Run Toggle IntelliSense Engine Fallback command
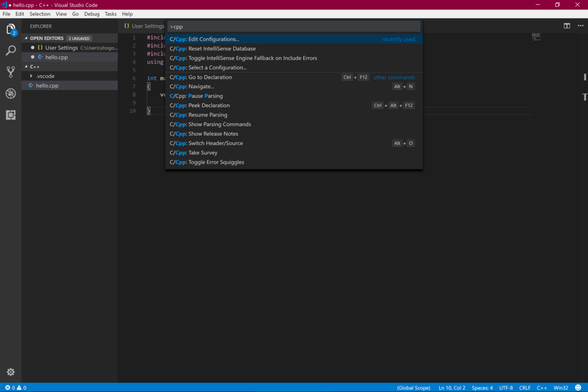The width and height of the screenshot is (588, 392). [294, 58]
